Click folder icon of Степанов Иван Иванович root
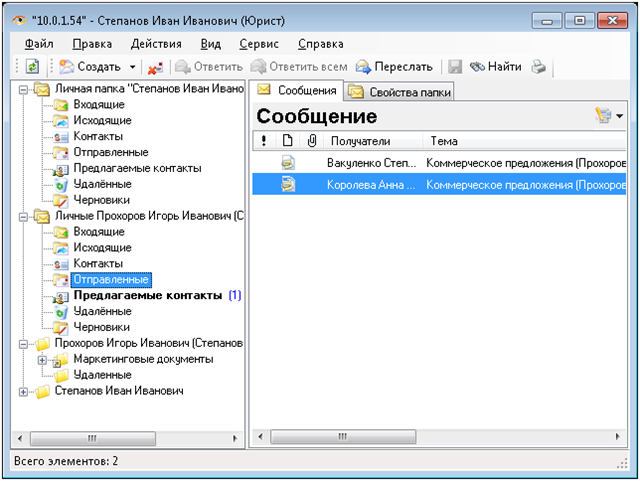 [42, 391]
